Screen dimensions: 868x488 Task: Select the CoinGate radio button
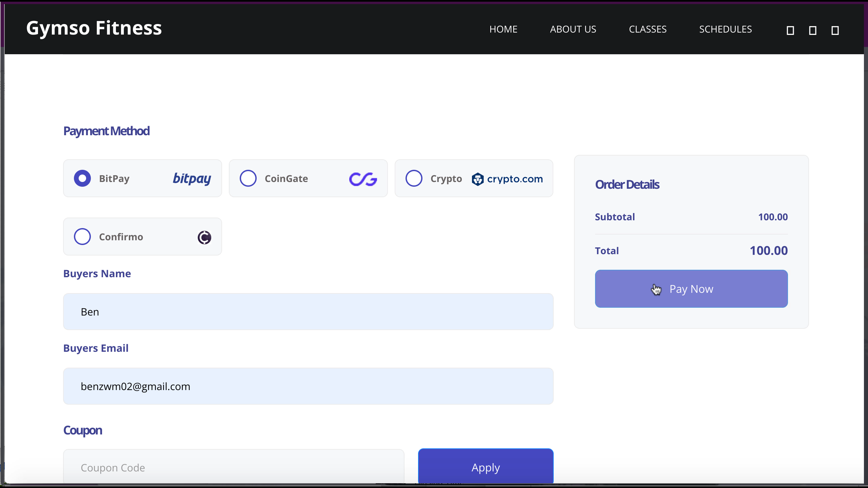pos(248,178)
